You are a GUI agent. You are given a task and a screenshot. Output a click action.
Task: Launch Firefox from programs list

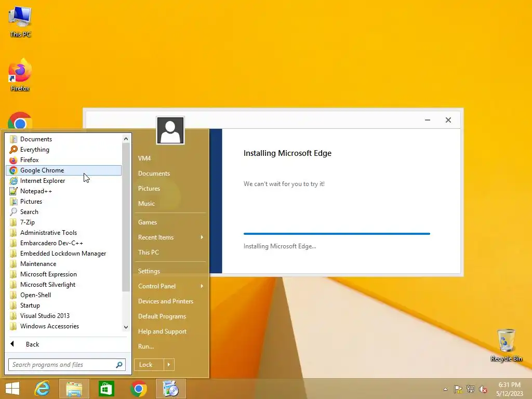[x=64, y=160]
